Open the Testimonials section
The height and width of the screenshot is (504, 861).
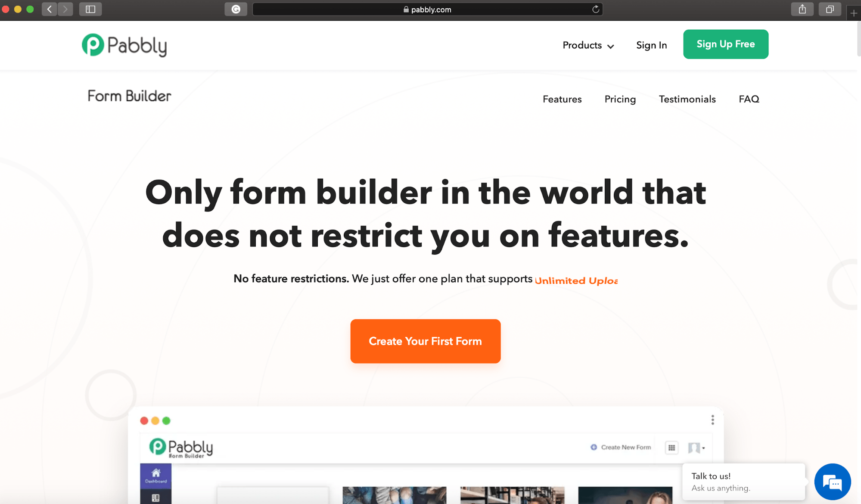pyautogui.click(x=687, y=99)
